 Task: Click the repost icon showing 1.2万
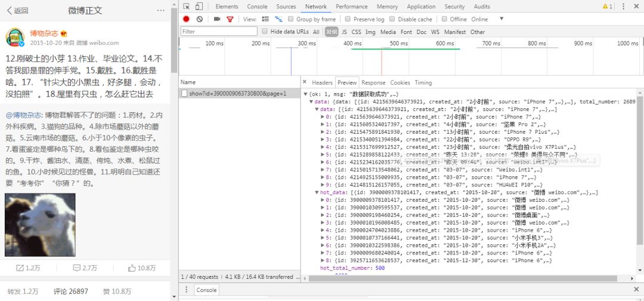pos(20,268)
